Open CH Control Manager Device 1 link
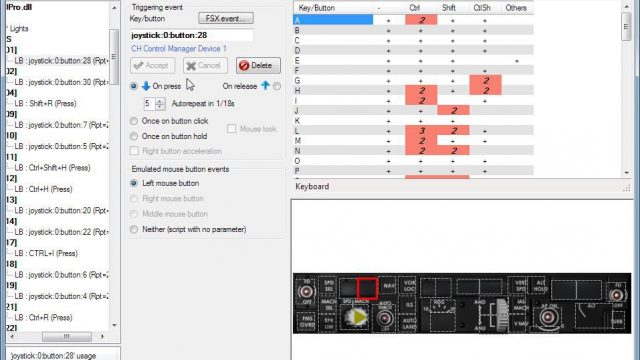Screen dimensions: 640x360 click(x=179, y=49)
